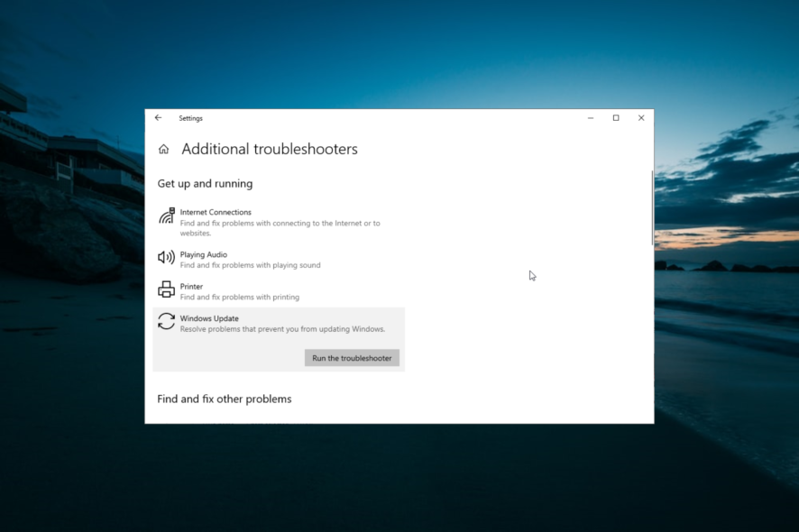This screenshot has width=799, height=532.
Task: Click the back arrow icon
Action: 159,118
